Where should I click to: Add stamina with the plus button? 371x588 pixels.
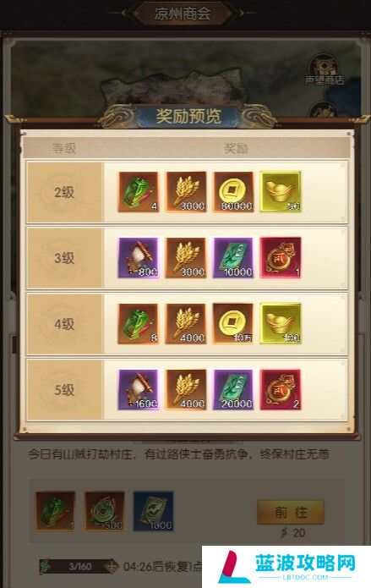(x=111, y=566)
